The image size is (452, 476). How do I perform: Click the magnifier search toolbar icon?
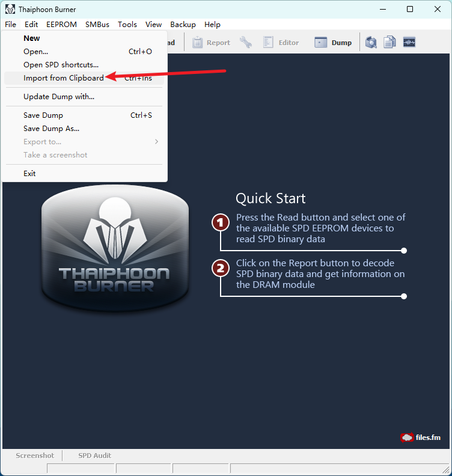coord(371,43)
